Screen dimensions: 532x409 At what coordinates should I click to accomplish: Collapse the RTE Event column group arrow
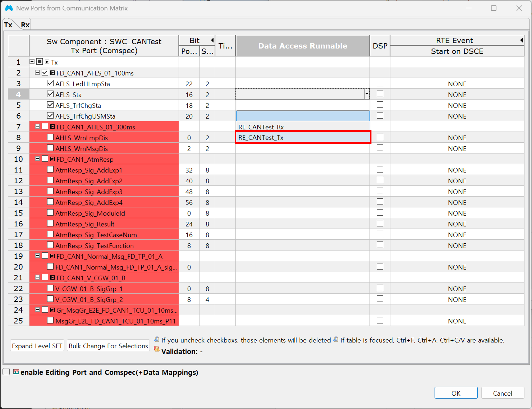521,40
